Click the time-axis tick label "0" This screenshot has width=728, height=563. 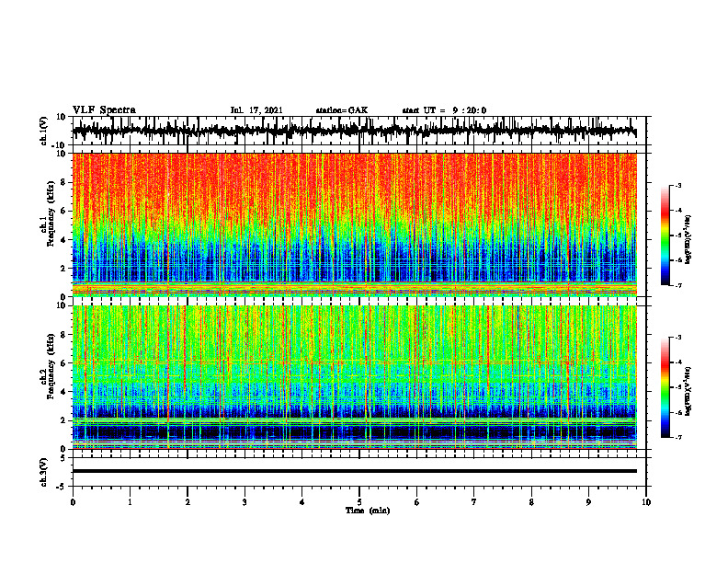[73, 502]
